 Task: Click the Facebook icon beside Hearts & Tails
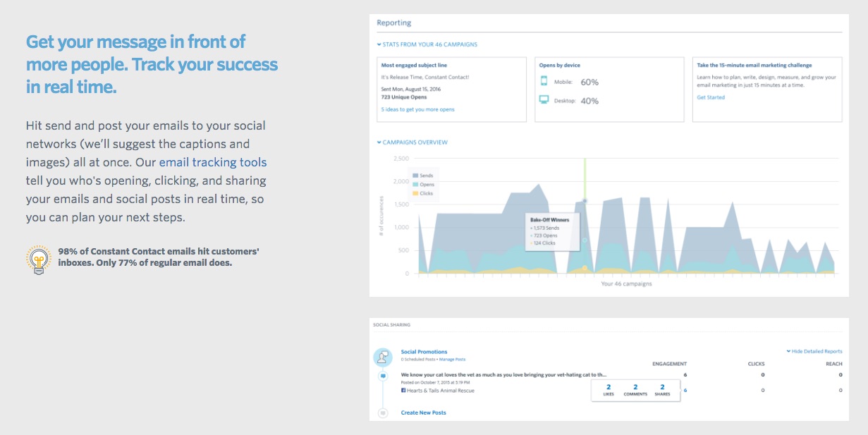tap(403, 390)
